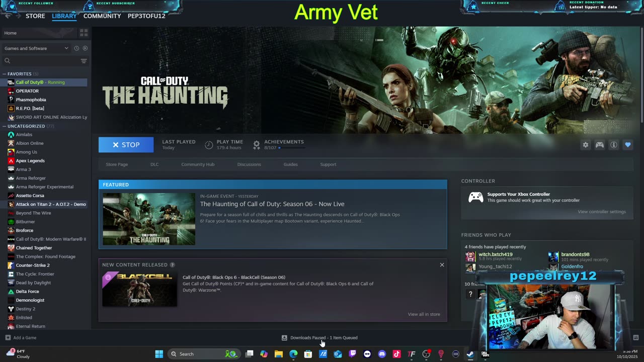Stop the running Call of Duty game

click(x=126, y=145)
